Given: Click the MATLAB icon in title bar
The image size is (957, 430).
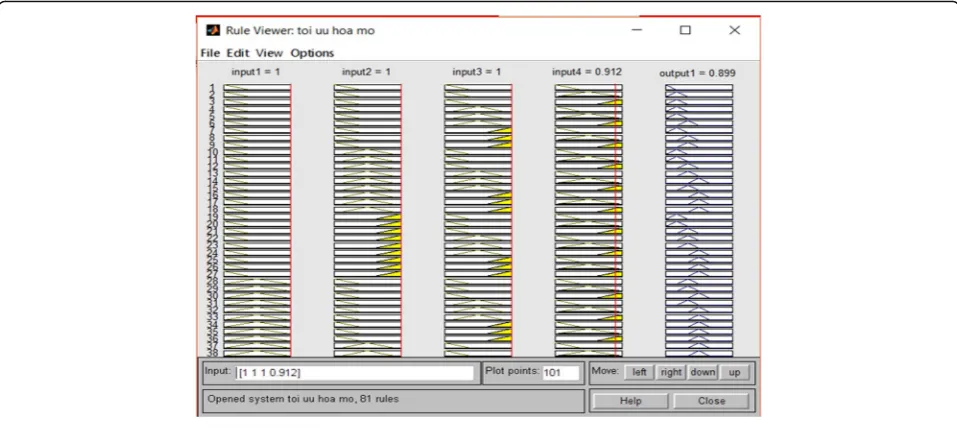Looking at the screenshot, I should [213, 30].
